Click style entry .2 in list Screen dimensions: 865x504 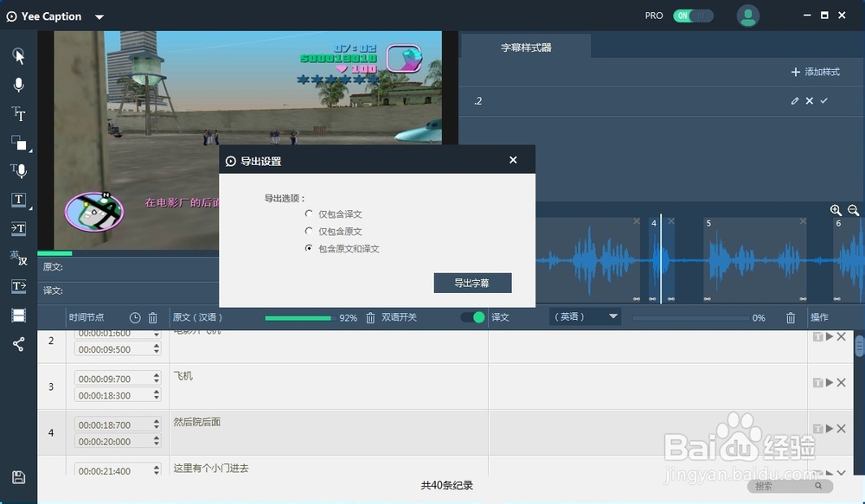click(662, 101)
